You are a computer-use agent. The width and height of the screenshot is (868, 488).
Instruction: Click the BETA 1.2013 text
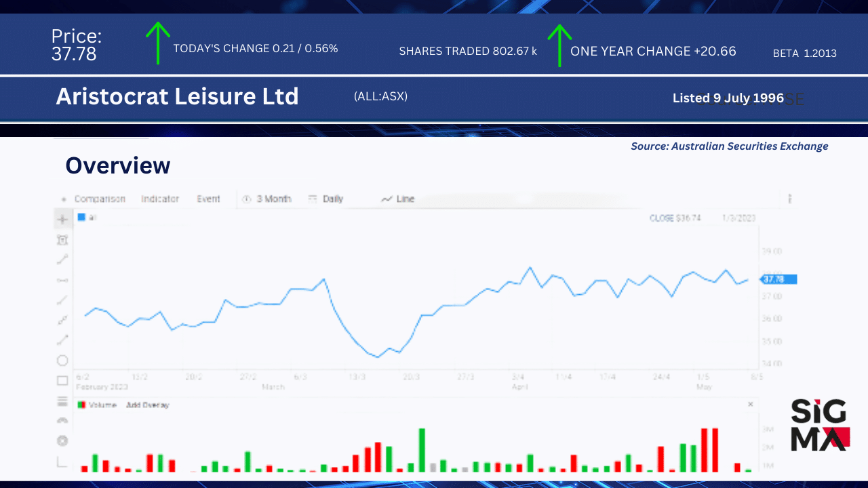(x=805, y=53)
